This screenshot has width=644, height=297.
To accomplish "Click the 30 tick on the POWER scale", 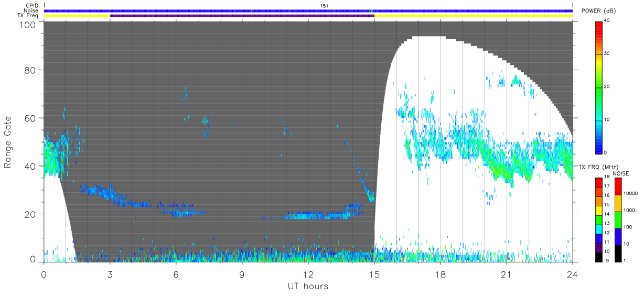I will point(607,54).
